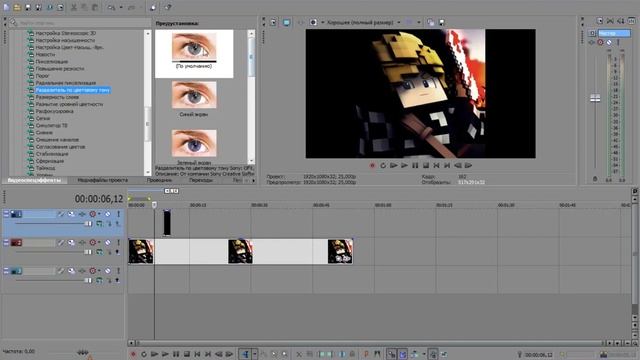Viewport: 640px width, 360px height.
Task: Open the preview quality dropdown
Action: point(399,22)
